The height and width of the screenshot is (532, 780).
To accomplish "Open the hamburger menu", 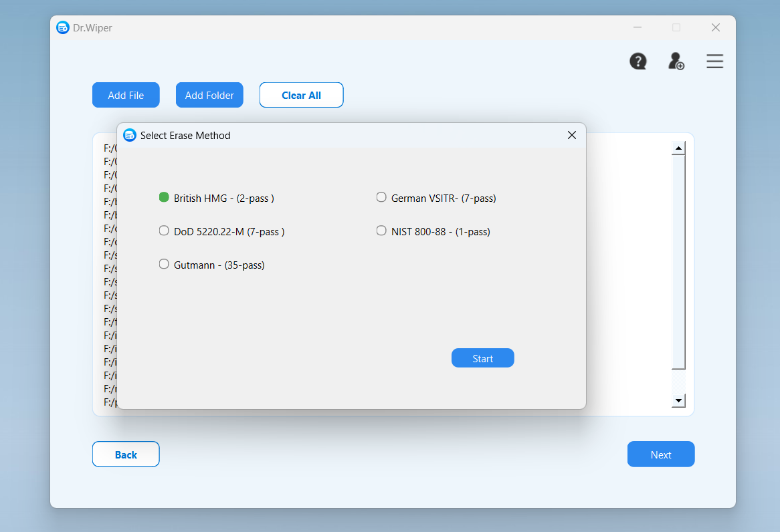I will pyautogui.click(x=714, y=61).
